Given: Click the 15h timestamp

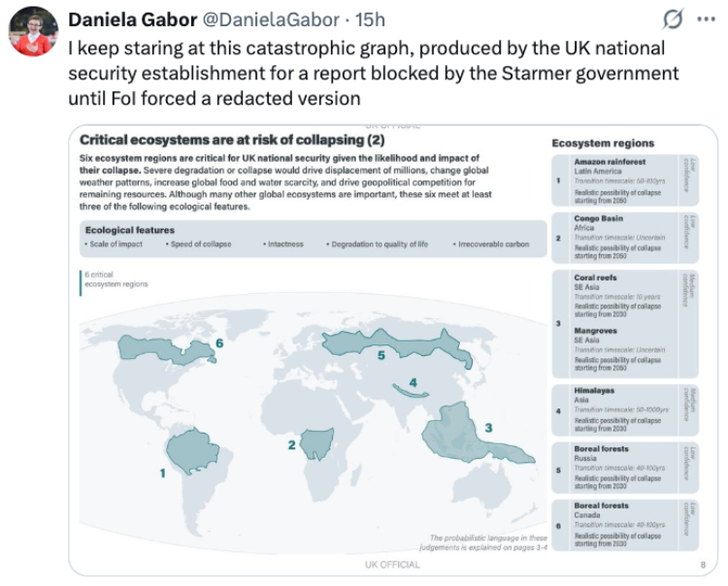Looking at the screenshot, I should click(x=370, y=19).
